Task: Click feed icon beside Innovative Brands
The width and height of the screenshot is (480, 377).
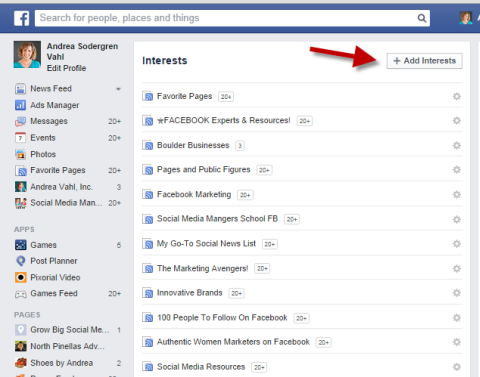Action: tap(148, 293)
